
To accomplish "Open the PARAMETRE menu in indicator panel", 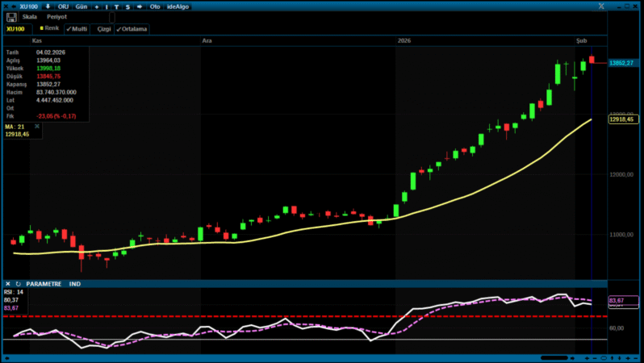I will (x=44, y=284).
